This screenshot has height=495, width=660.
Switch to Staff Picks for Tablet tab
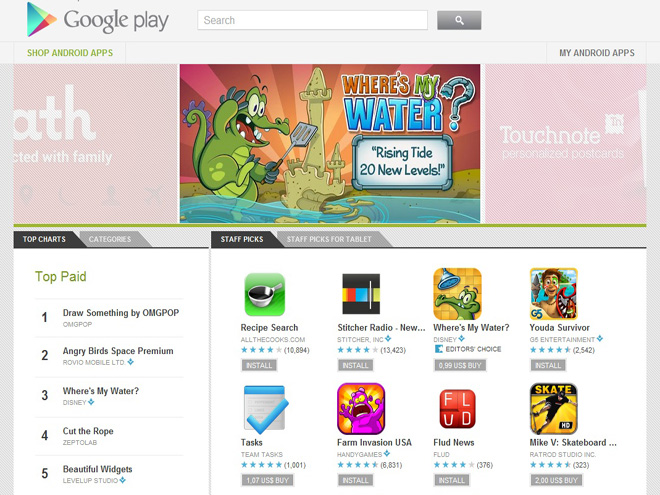(329, 239)
